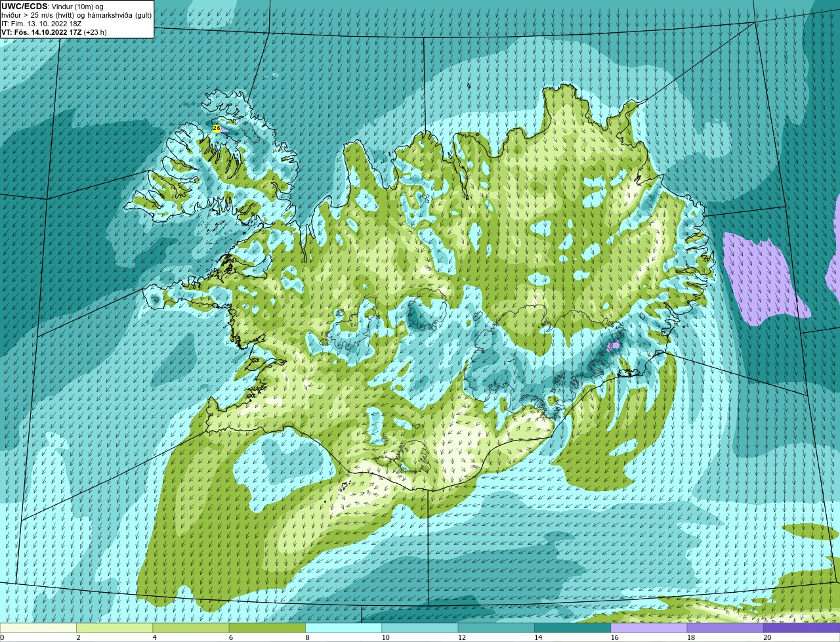Select the 12–14 m/s legend color swatch
Screen dimensions: 840x642
[496, 628]
